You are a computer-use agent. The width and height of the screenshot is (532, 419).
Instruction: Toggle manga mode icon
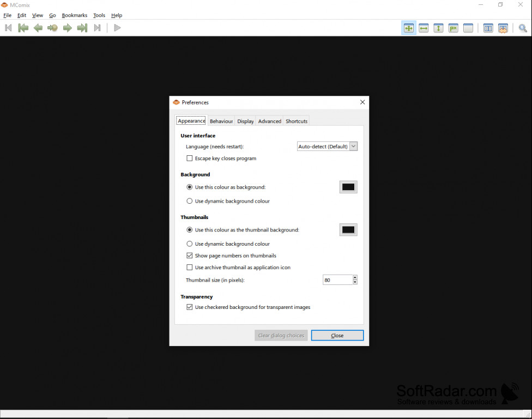pyautogui.click(x=503, y=28)
